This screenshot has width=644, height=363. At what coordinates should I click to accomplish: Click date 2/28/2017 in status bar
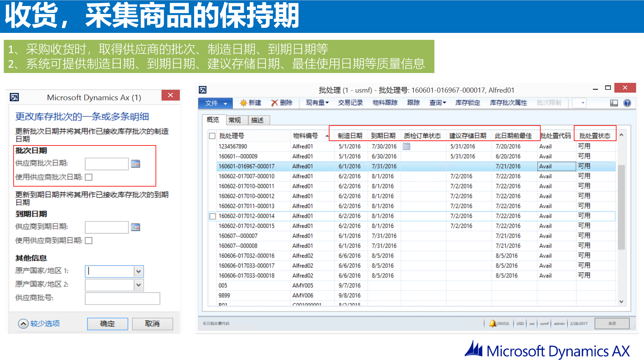point(579,323)
